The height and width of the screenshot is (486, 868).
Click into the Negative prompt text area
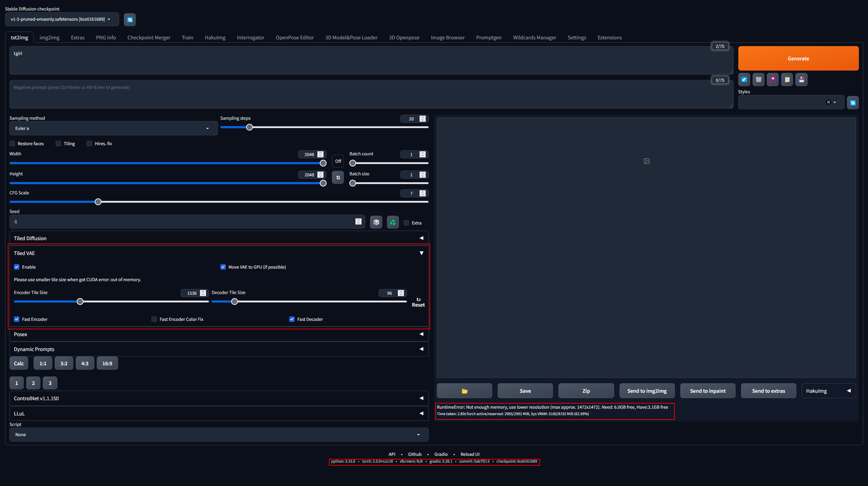click(x=371, y=94)
